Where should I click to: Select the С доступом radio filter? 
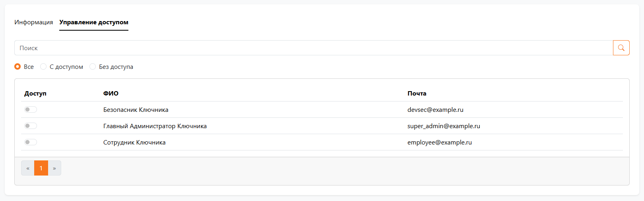tap(43, 66)
